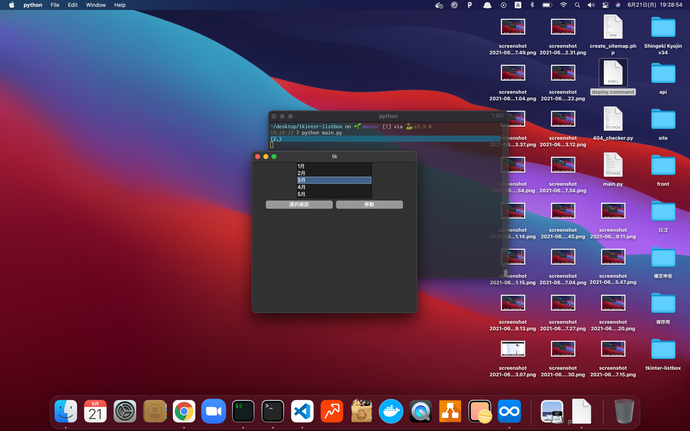Open the recycling box app in dock
This screenshot has height=431, width=690.
click(x=361, y=411)
